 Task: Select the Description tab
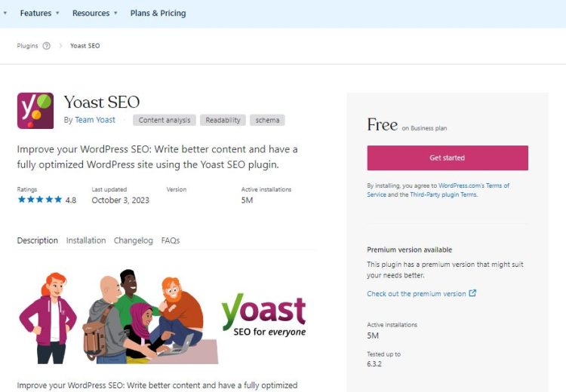coord(38,240)
